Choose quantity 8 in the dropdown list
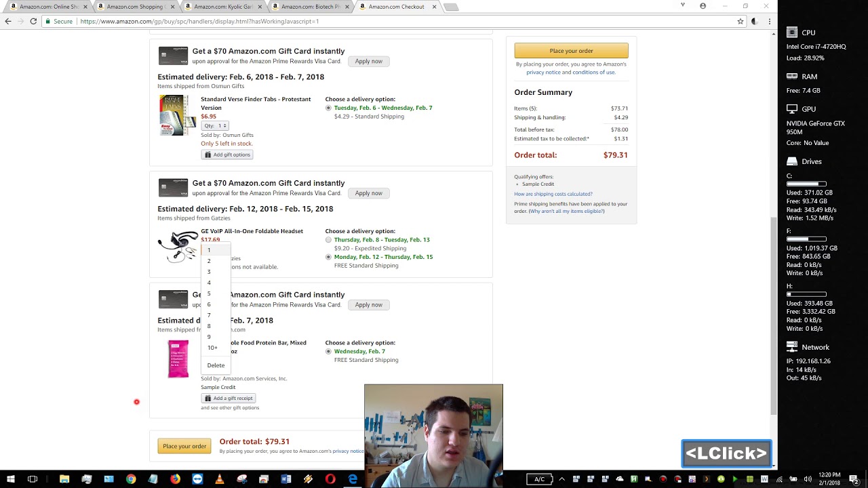 216,326
